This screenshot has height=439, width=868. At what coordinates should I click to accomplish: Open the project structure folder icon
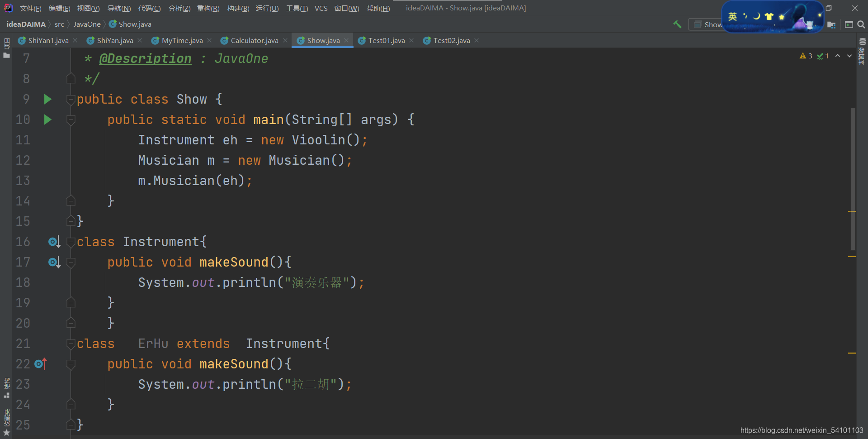coord(831,24)
